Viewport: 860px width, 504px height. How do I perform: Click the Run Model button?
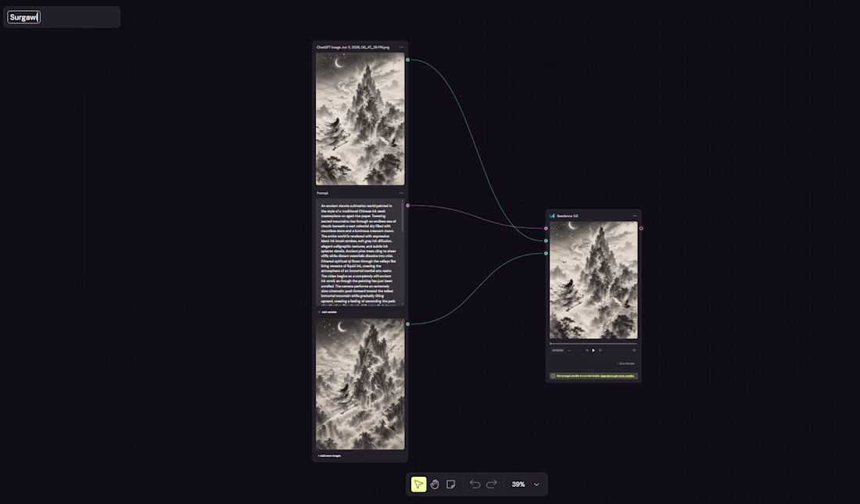click(x=625, y=363)
